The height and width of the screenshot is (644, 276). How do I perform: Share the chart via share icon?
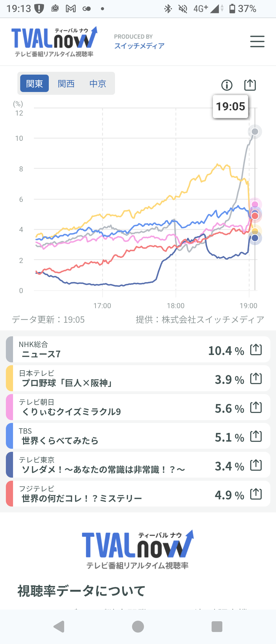250,85
